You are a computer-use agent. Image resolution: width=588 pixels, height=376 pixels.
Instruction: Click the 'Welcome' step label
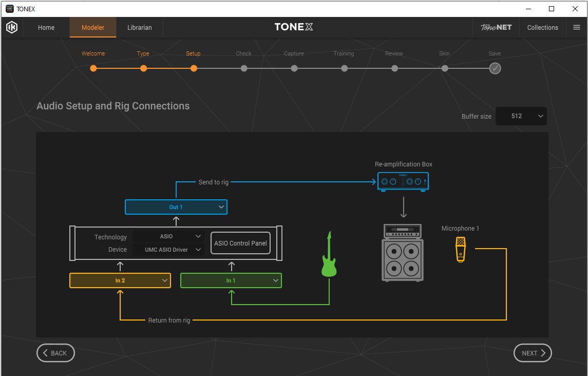click(93, 53)
